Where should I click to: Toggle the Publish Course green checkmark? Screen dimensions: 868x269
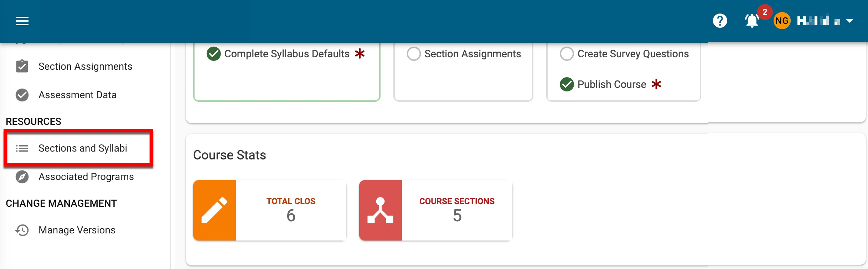567,85
